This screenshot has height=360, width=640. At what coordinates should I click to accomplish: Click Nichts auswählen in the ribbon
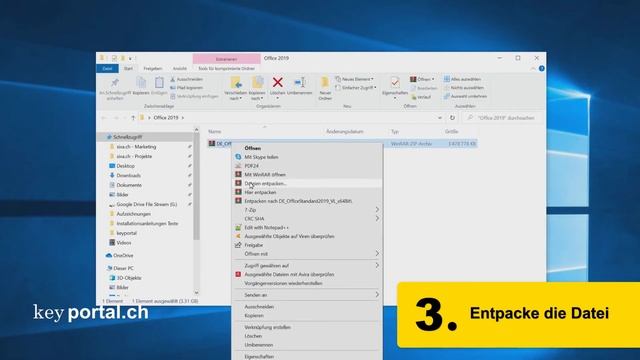(x=464, y=88)
